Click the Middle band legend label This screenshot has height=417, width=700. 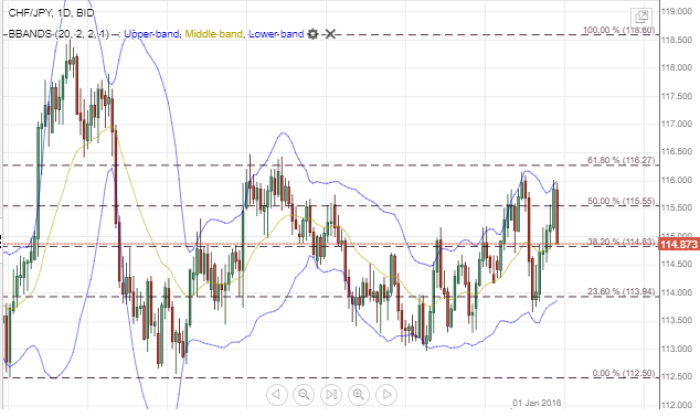tap(214, 34)
